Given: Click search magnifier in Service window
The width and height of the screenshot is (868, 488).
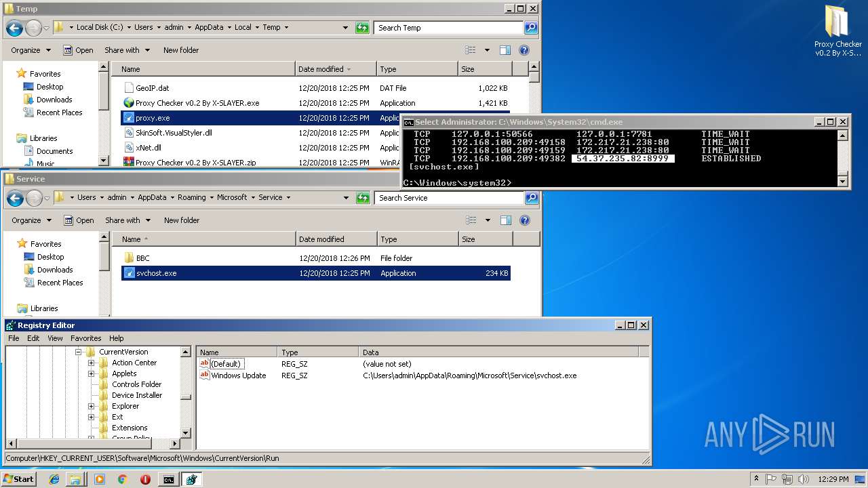Looking at the screenshot, I should click(x=531, y=198).
